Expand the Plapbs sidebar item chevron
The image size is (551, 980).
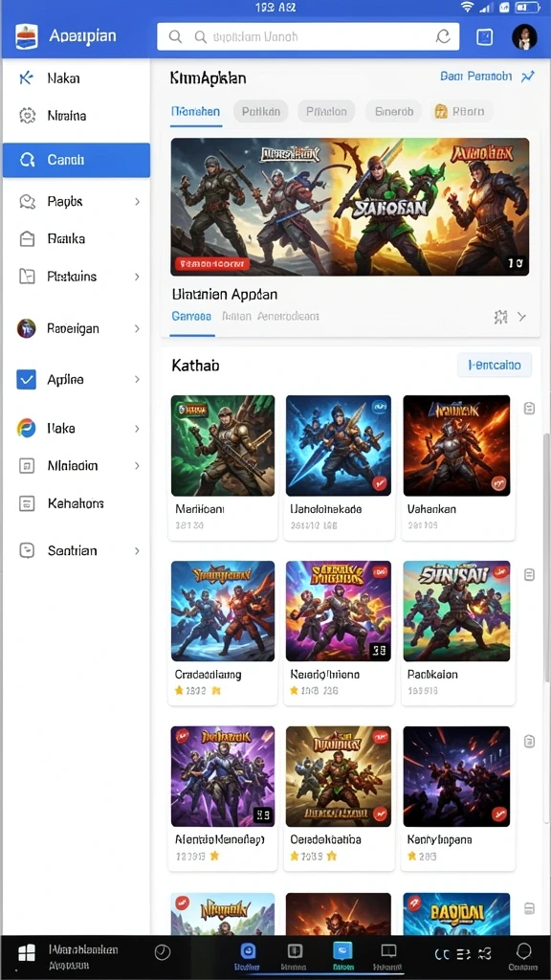pyautogui.click(x=137, y=202)
